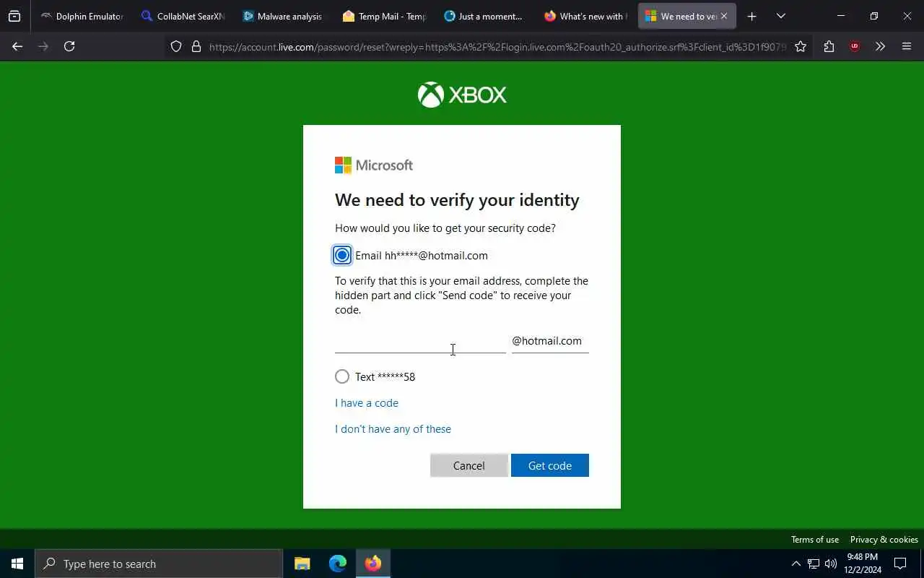Open the Extensions puzzle icon

(x=829, y=46)
